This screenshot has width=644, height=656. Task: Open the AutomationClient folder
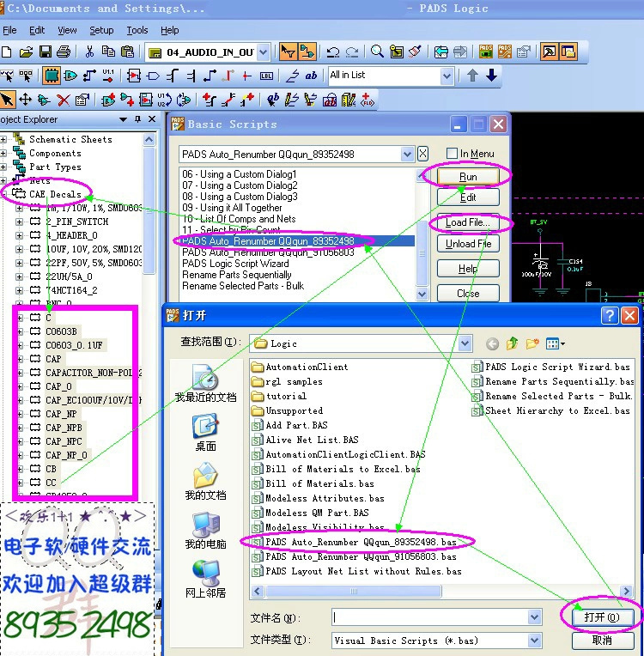[x=300, y=367]
